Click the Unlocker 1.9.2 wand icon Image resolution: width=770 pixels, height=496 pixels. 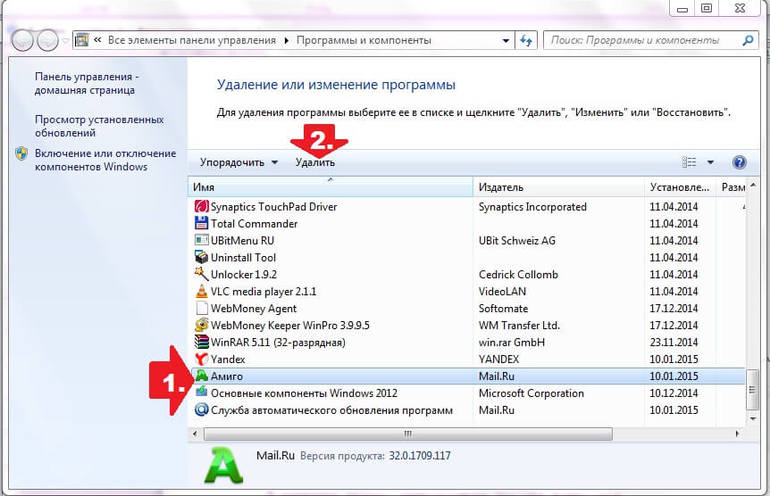point(201,274)
